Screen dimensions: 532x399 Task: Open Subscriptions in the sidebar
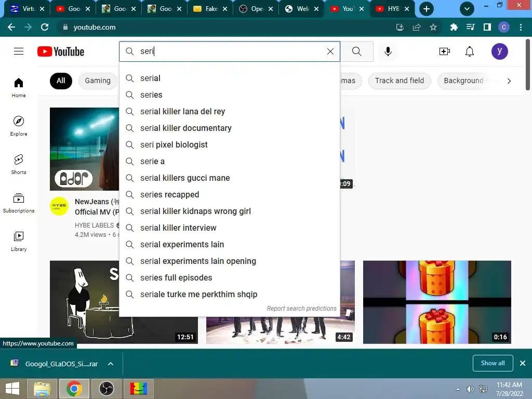tap(19, 203)
